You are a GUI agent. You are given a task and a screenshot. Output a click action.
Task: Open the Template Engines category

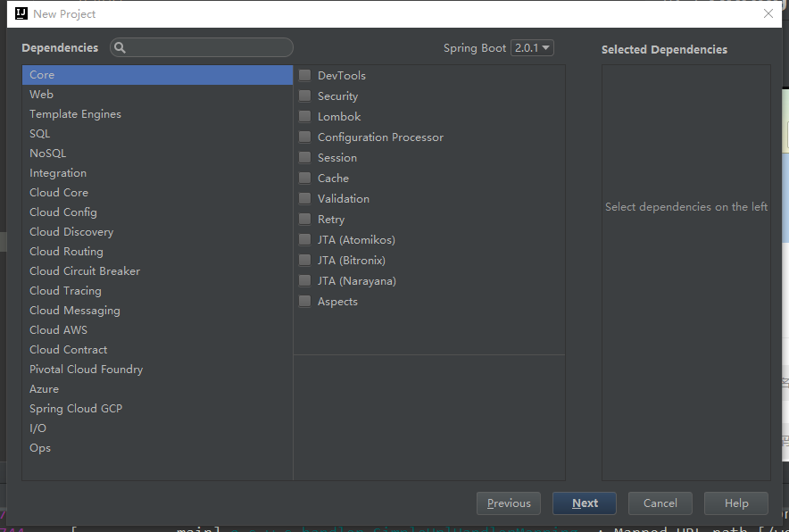pos(75,114)
